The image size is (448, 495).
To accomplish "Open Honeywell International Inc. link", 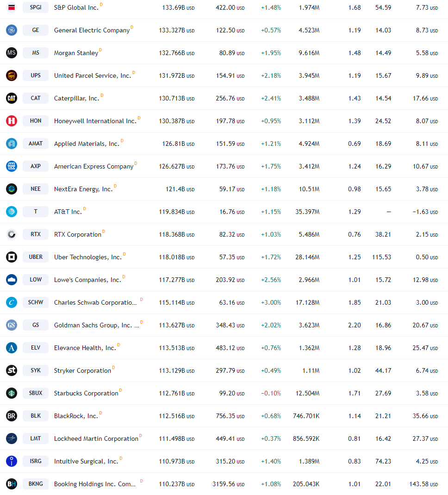I will pos(95,121).
